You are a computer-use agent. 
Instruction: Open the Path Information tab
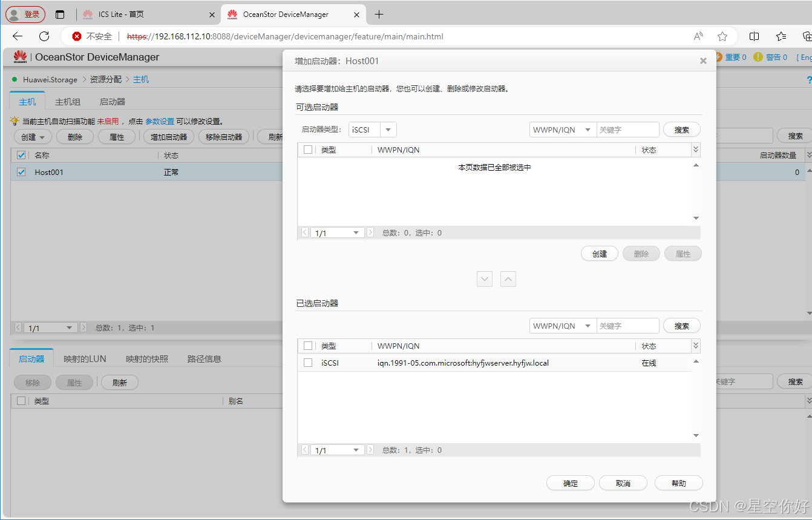click(205, 359)
